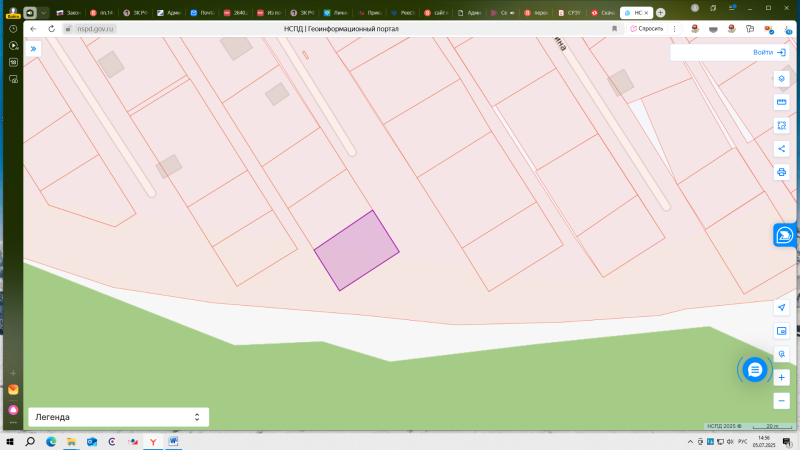
Task: Click the map search-at-point icon above zoom
Action: coord(781,354)
